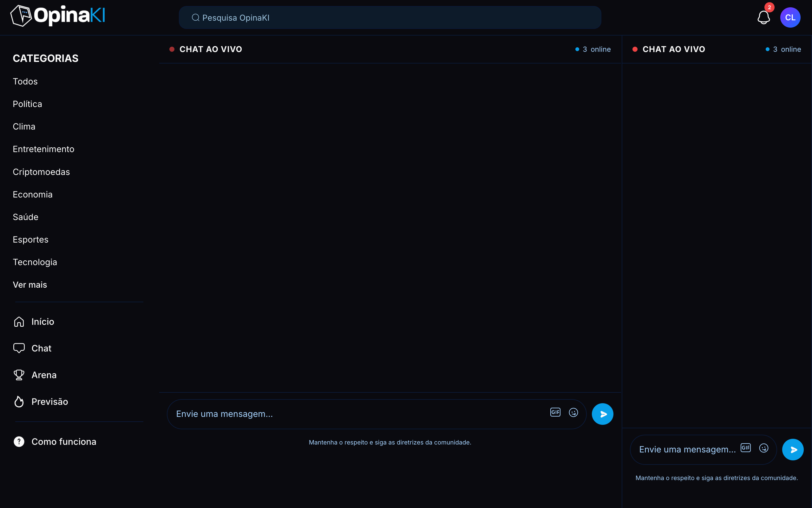The image size is (812, 508).
Task: Click the search magnifier icon
Action: tap(196, 17)
